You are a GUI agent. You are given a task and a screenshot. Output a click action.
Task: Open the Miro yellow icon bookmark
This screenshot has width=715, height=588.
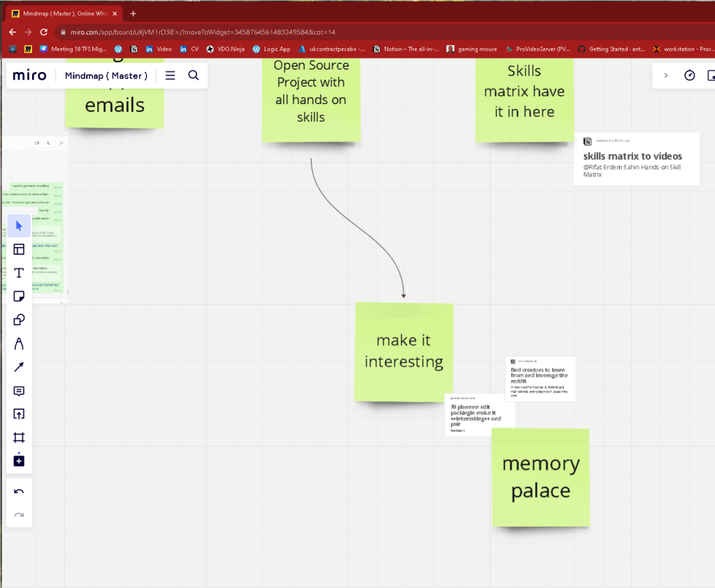(x=28, y=49)
